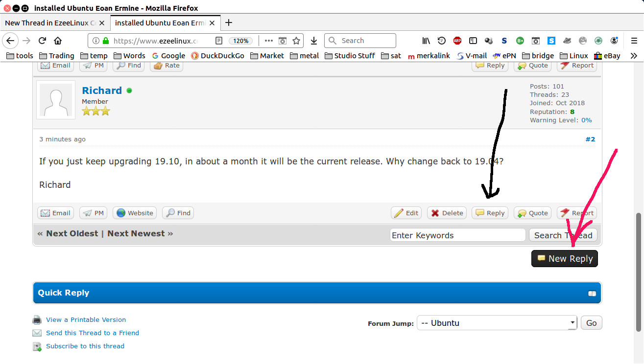Viewport: 644px width, 364px height.
Task: Open the Firefox home page
Action: point(58,41)
